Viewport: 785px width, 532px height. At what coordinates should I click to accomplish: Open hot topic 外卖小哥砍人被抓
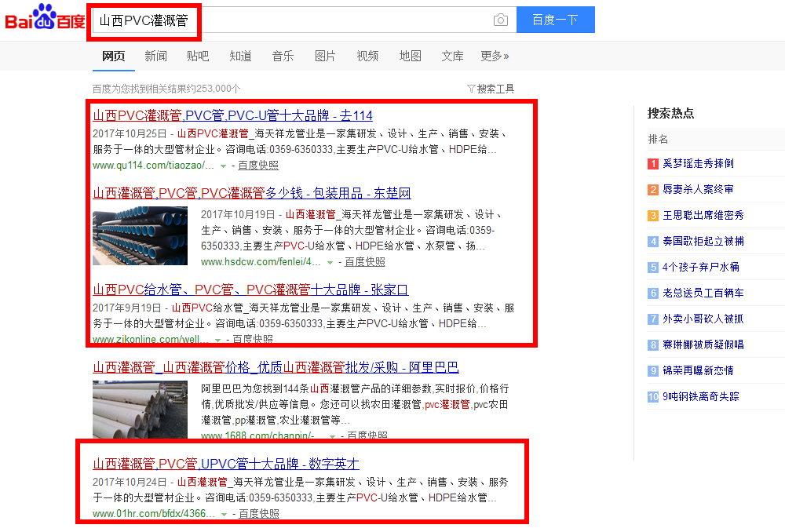(703, 319)
